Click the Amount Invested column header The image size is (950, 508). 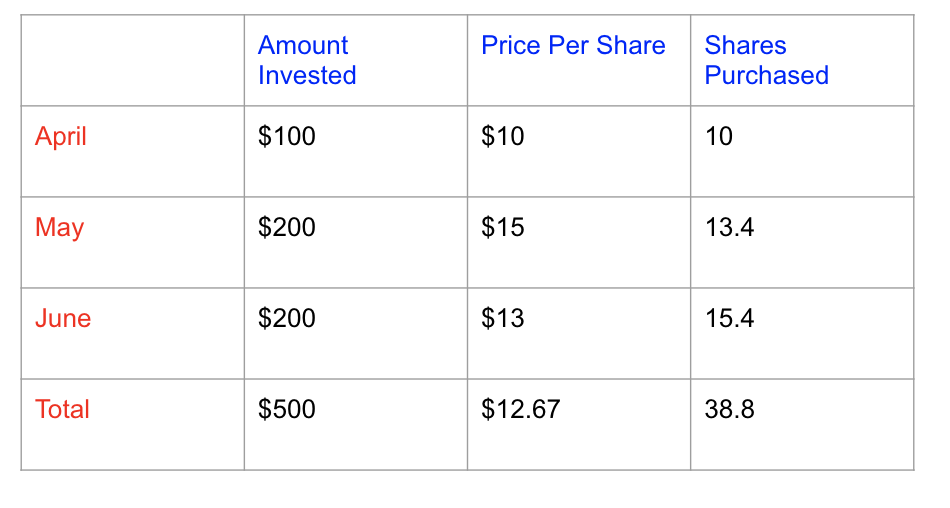[x=307, y=60]
